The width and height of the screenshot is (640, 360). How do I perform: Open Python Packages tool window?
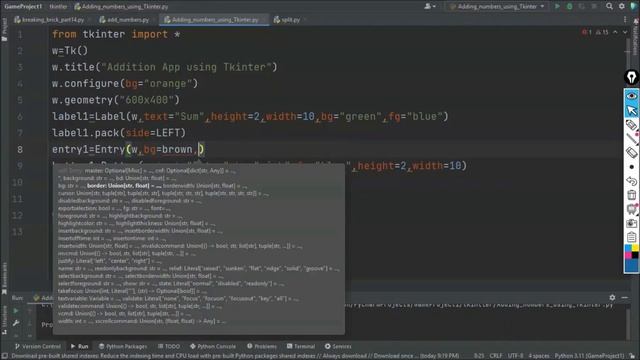[x=122, y=346]
